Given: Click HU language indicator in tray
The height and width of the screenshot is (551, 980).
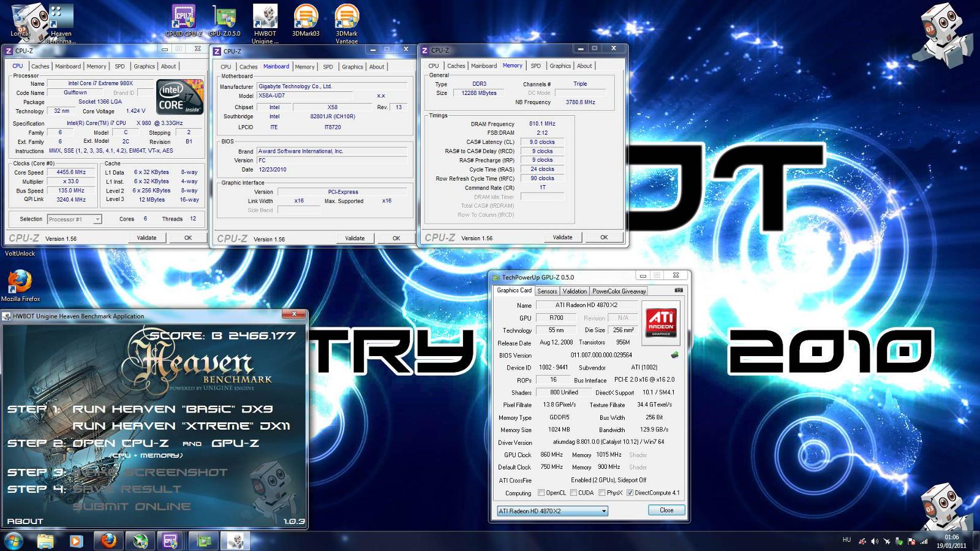Looking at the screenshot, I should coord(846,540).
